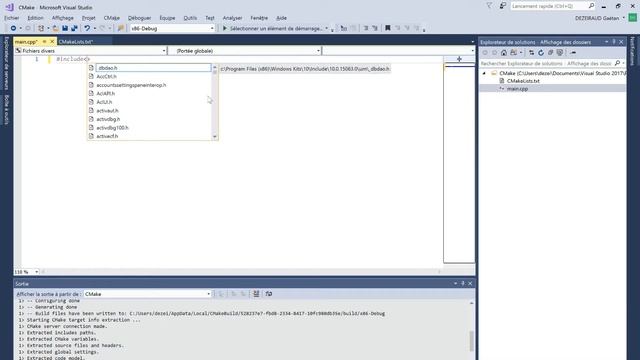Open the x86-Debug configuration dropdown

pos(172,29)
